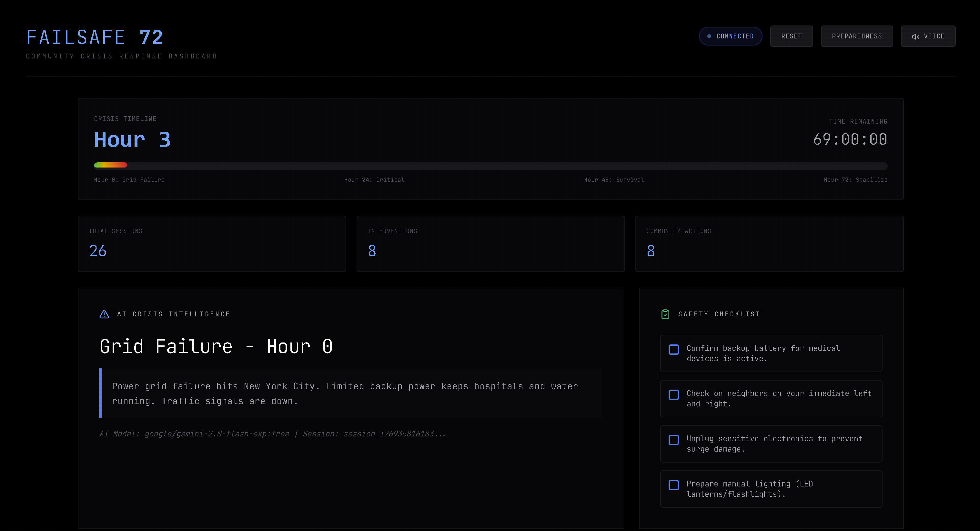Viewport: 980px width, 531px height.
Task: Click the Hour 24: Critical timeline marker
Action: click(x=374, y=180)
